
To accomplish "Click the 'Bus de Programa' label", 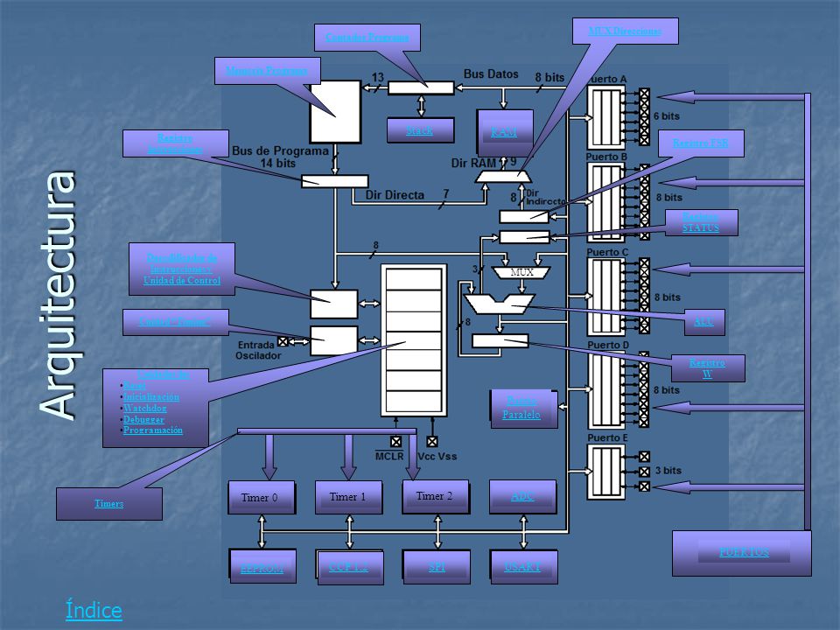I will click(x=280, y=151).
